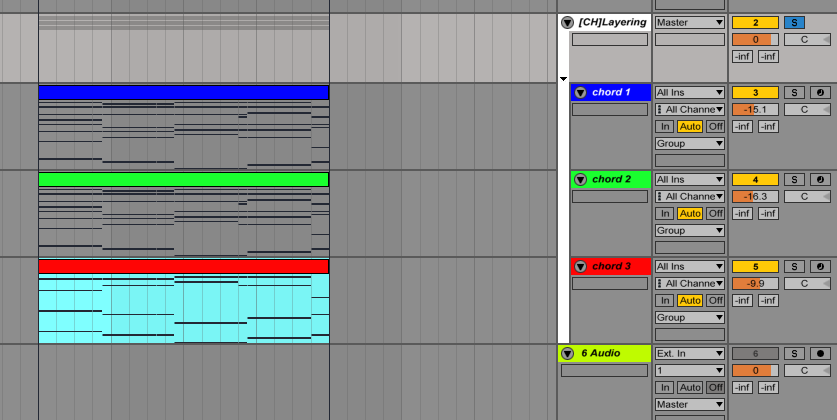
Task: Select the chord 2 track title
Action: [x=611, y=179]
